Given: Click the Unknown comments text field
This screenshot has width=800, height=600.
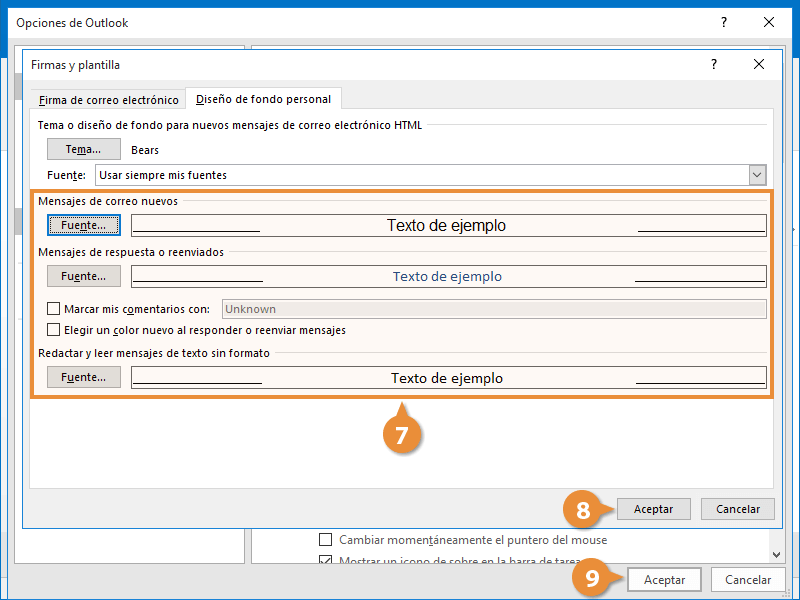Looking at the screenshot, I should pyautogui.click(x=493, y=309).
